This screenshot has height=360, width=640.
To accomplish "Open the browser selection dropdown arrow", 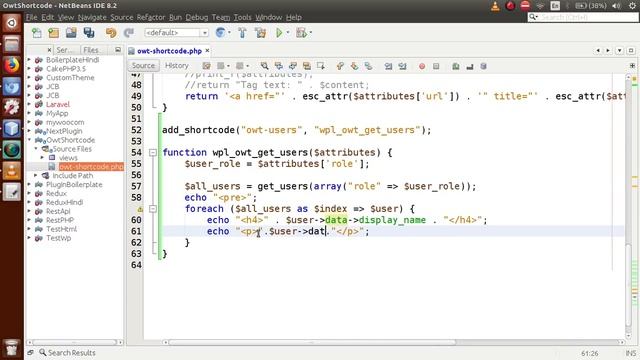I will [229, 33].
